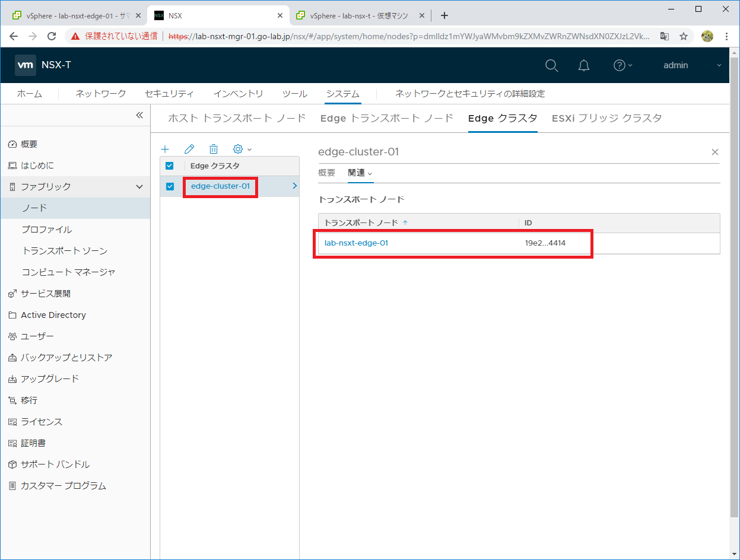
Task: Open the 関連 dropdown tab
Action: [360, 173]
